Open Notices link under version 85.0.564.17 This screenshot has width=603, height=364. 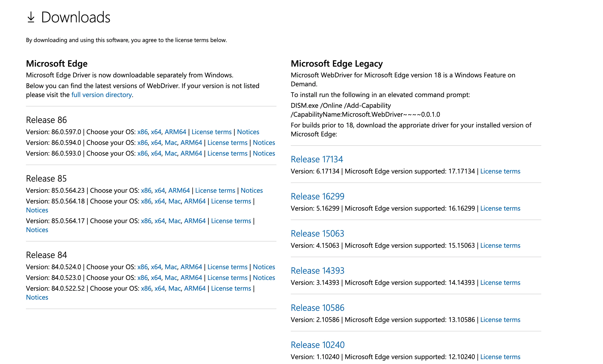point(37,230)
